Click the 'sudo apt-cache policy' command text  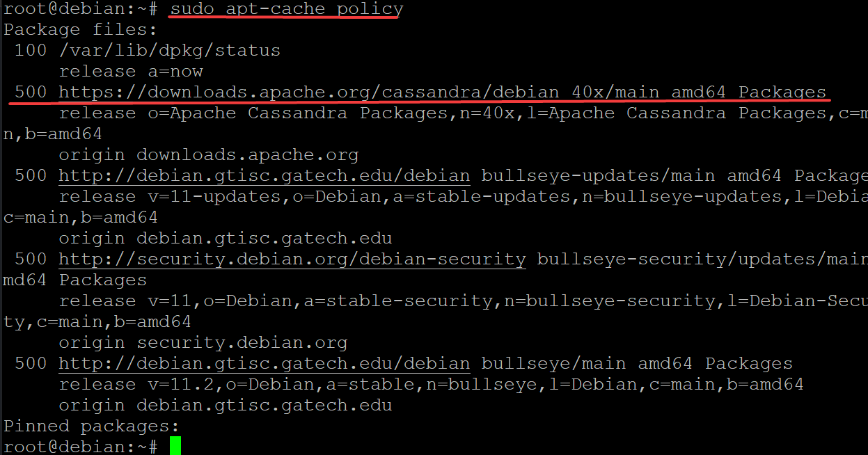pos(286,9)
